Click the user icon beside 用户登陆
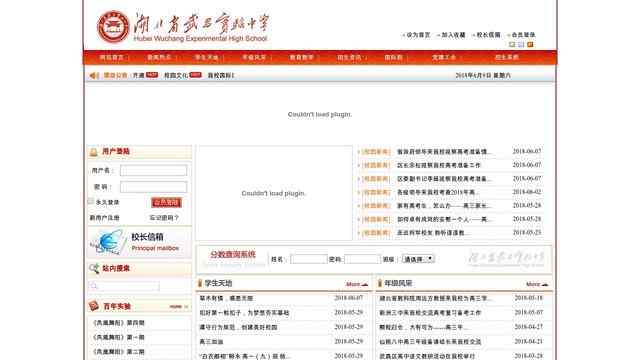Image resolution: width=640 pixels, height=360 pixels. (x=93, y=152)
